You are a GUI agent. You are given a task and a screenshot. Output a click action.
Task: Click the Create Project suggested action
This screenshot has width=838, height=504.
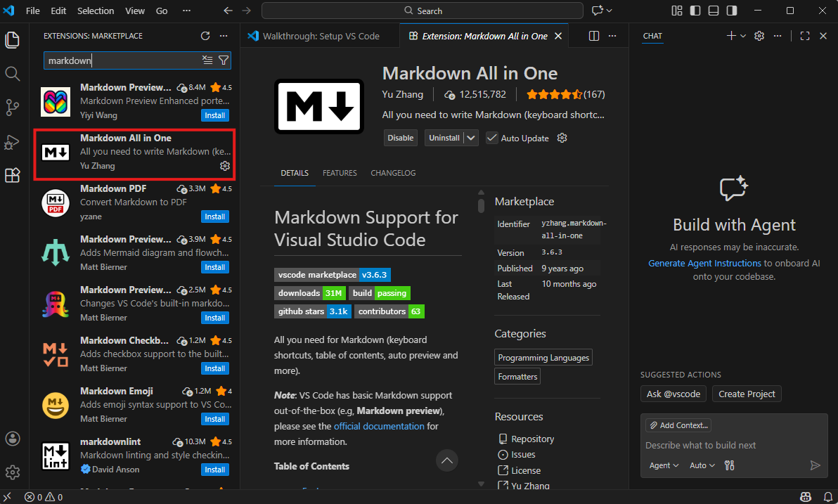click(747, 394)
